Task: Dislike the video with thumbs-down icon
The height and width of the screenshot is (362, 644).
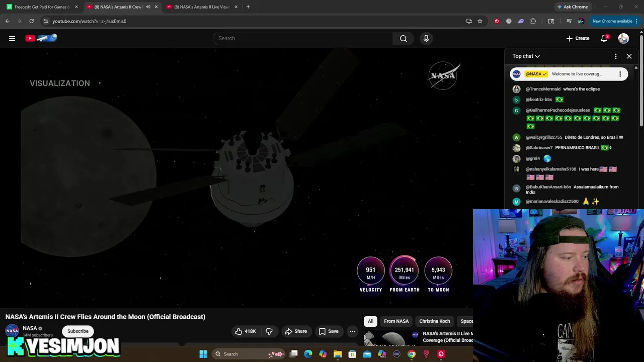Action: (x=269, y=331)
